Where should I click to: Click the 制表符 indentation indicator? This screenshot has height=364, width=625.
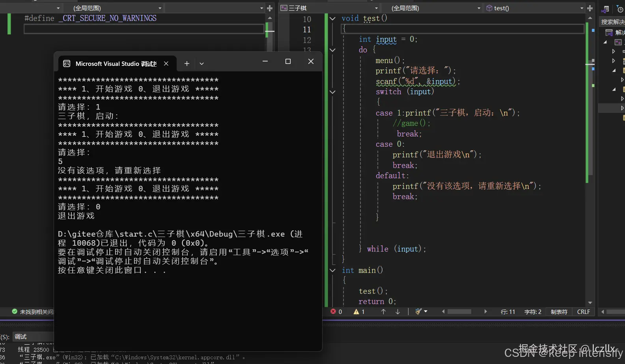click(x=559, y=312)
